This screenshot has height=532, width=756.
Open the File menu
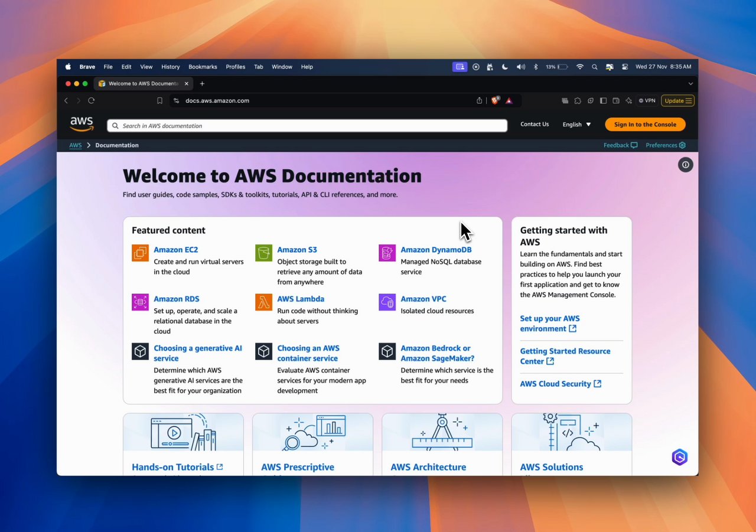pos(108,67)
